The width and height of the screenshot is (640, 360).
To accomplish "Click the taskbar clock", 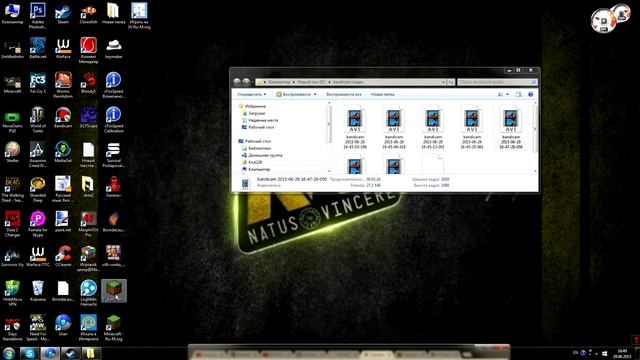I will (x=622, y=353).
